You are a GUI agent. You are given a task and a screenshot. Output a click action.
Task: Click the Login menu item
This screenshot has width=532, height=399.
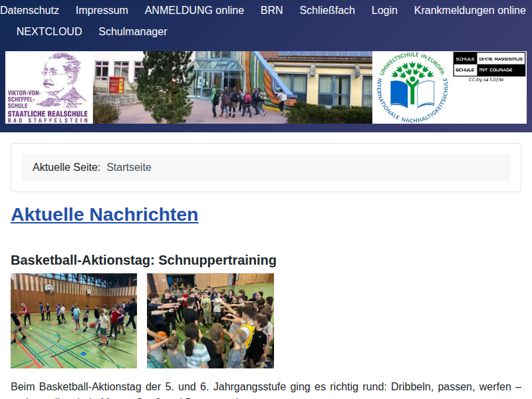pos(384,10)
